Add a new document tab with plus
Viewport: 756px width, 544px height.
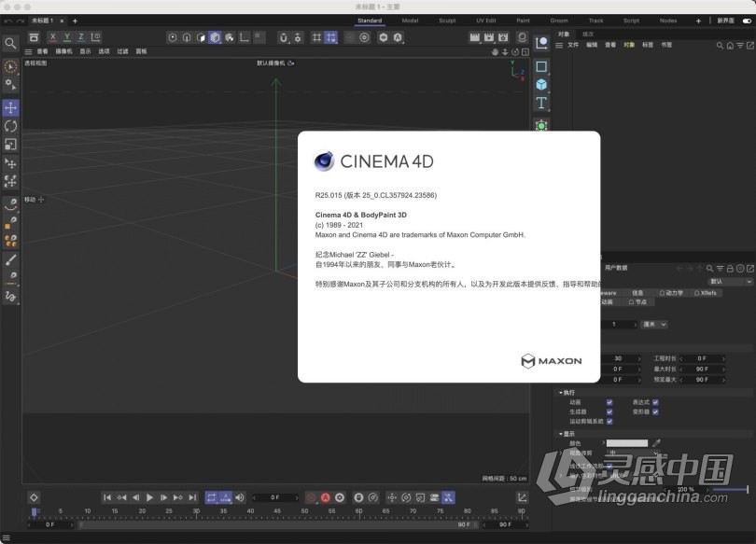(x=75, y=21)
